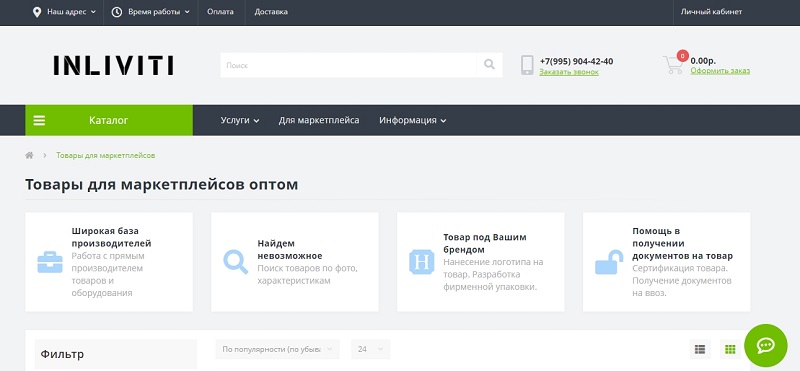Click the search magnifier button
The width and height of the screenshot is (800, 371).
(x=489, y=65)
